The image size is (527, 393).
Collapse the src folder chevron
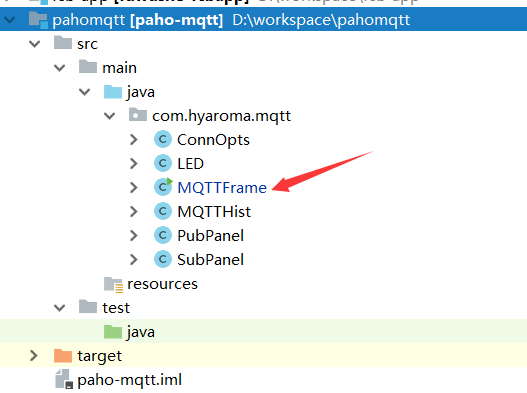click(35, 44)
